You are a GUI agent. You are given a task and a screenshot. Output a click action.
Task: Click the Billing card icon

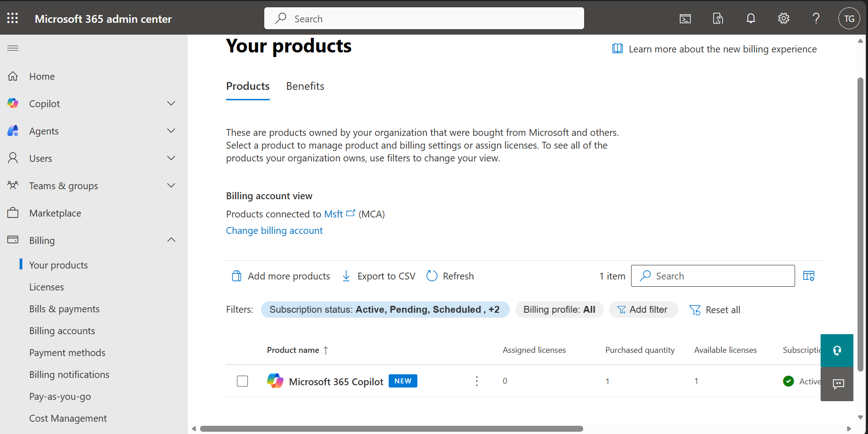13,239
